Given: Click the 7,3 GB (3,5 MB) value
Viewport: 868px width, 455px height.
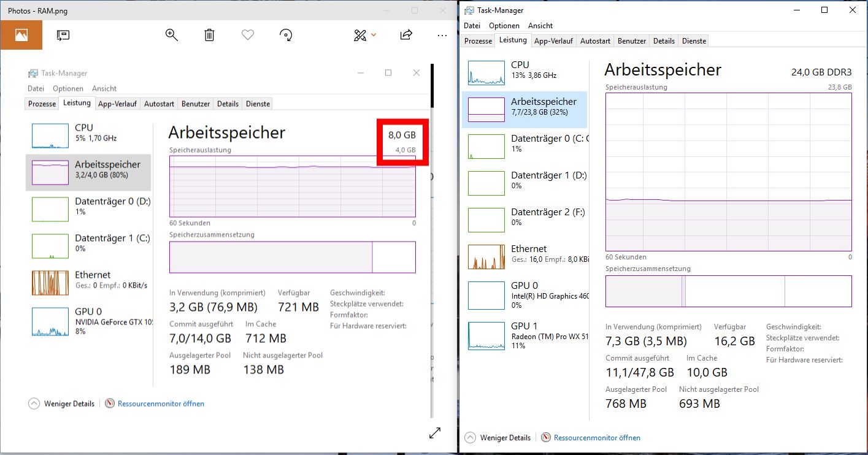Looking at the screenshot, I should coord(646,341).
